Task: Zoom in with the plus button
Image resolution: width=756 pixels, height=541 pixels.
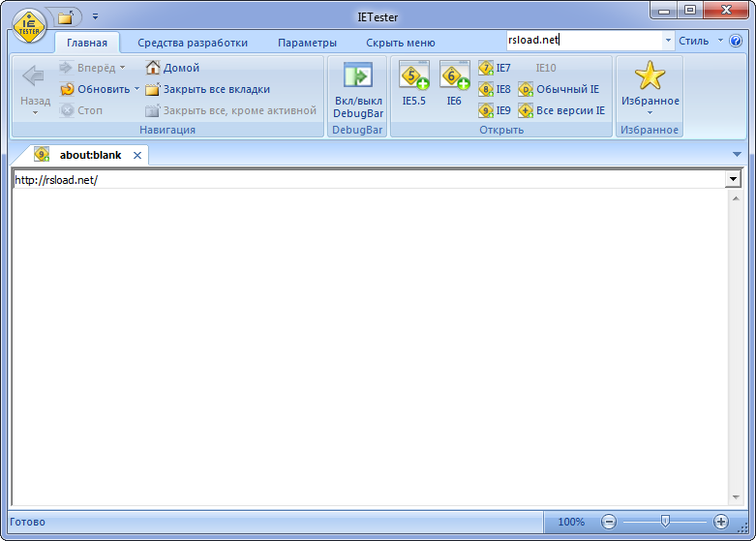Action: coord(721,522)
